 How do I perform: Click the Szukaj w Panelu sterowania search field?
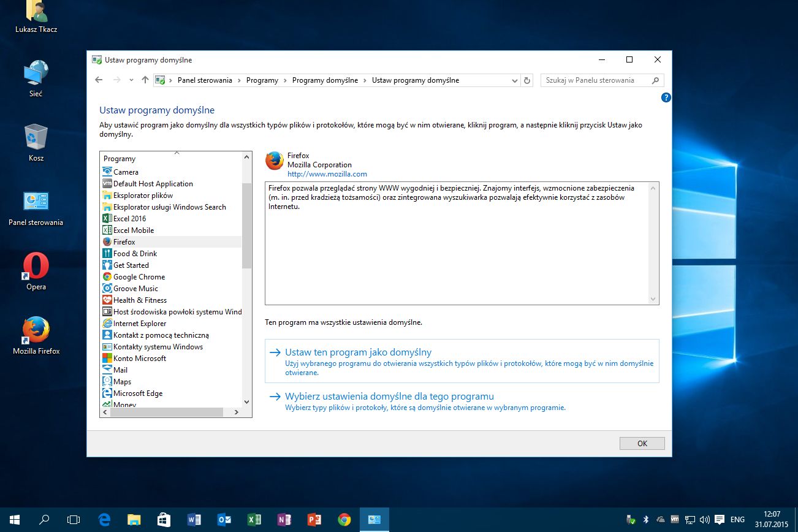click(595, 80)
